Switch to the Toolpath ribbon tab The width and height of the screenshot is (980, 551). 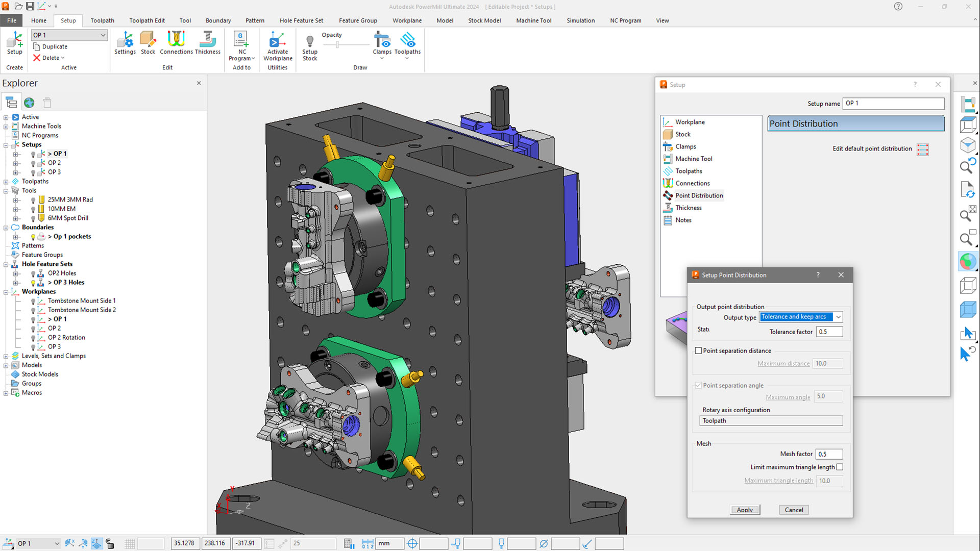(x=102, y=20)
